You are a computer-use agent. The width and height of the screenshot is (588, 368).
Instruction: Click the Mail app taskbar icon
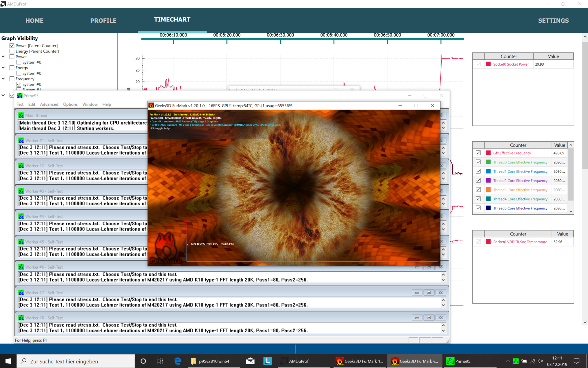(x=250, y=361)
